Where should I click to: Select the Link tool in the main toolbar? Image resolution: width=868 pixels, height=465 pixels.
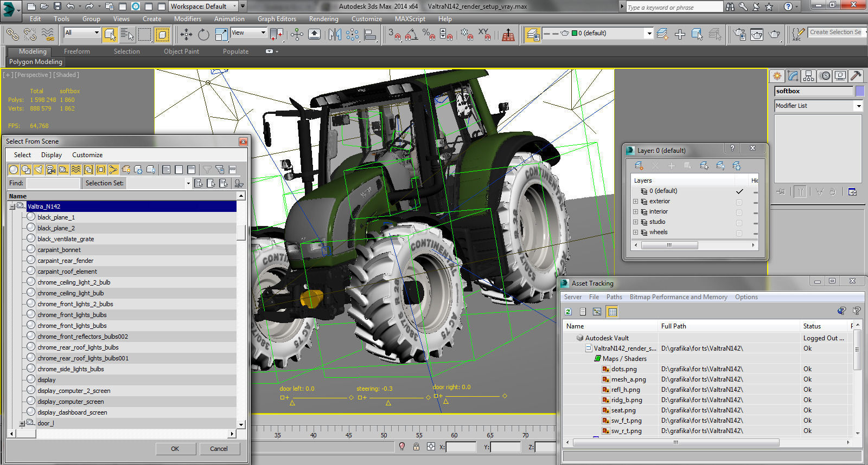[12, 35]
